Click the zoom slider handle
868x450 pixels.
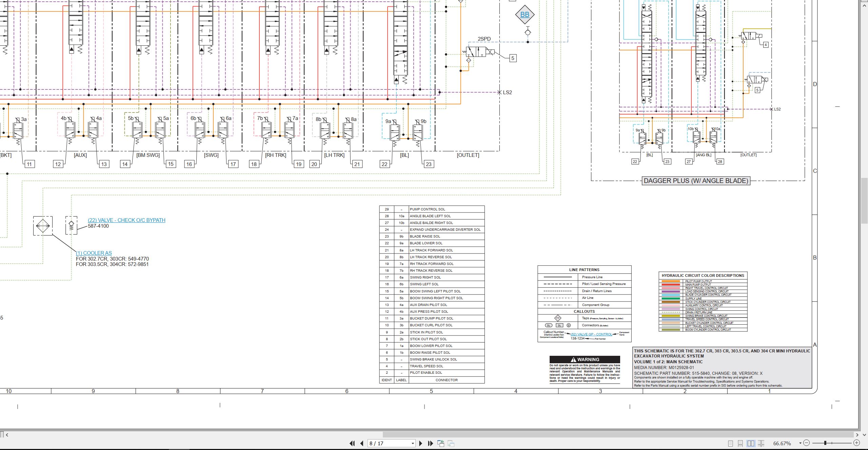pos(825,443)
